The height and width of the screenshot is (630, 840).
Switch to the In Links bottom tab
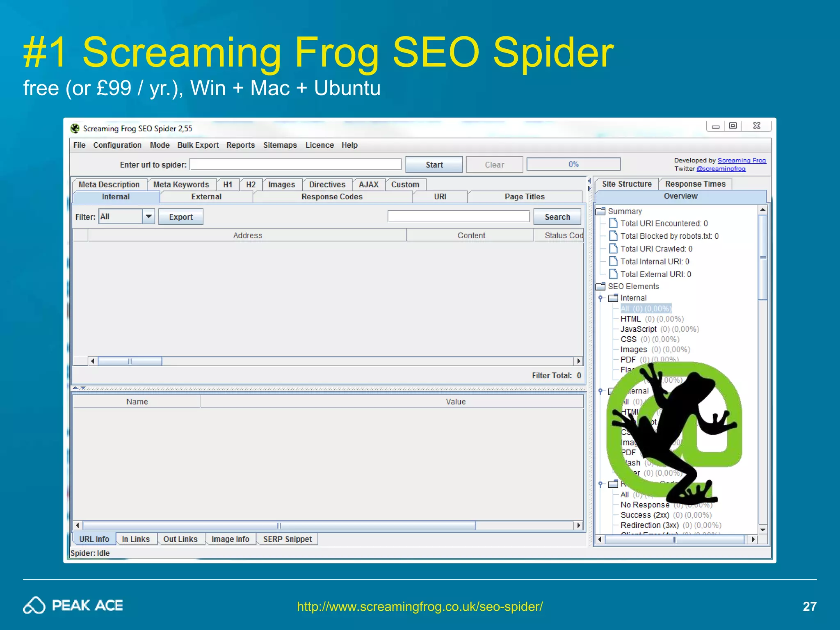click(136, 539)
